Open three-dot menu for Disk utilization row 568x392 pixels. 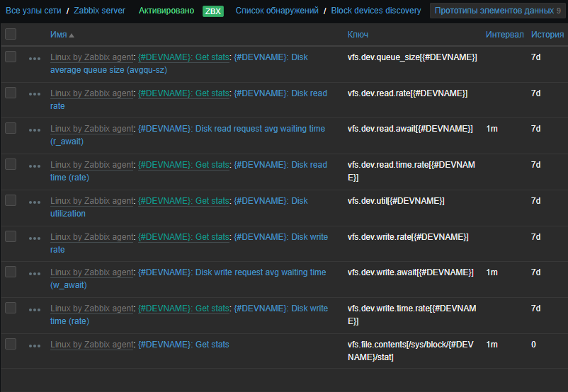(x=35, y=202)
